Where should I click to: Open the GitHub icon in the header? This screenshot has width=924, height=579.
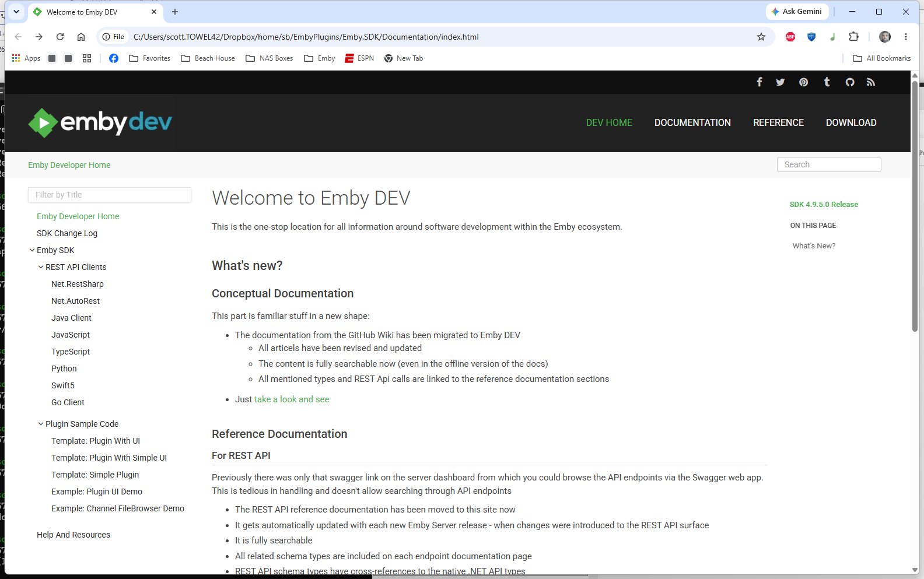(850, 82)
